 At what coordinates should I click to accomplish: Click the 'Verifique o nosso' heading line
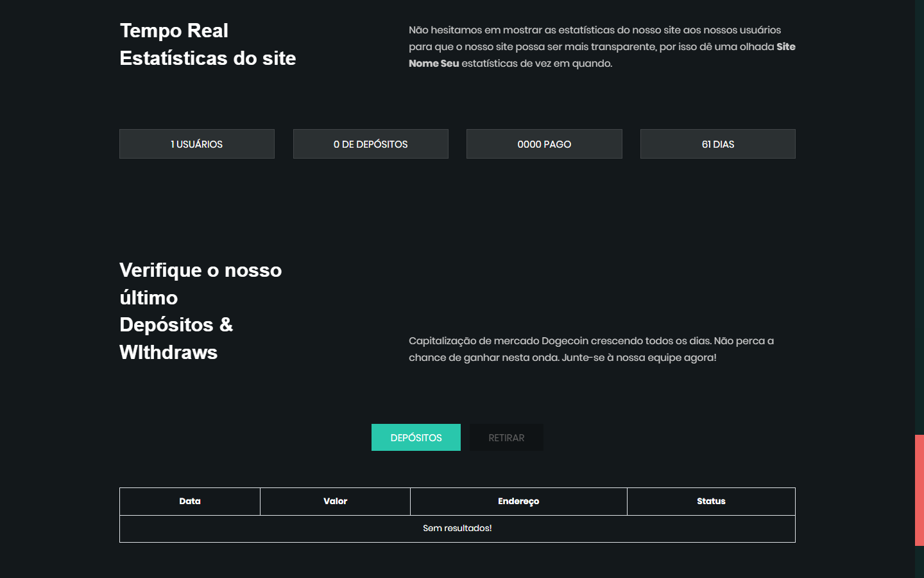click(x=200, y=270)
